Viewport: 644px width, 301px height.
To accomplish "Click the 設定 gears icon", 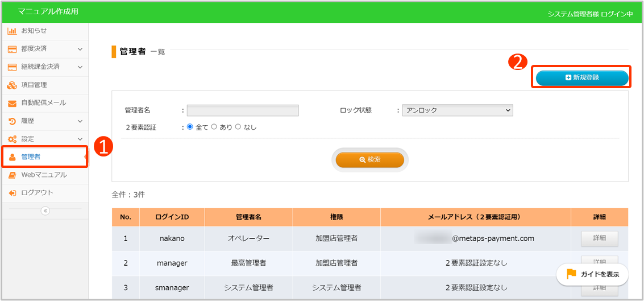I will pyautogui.click(x=12, y=139).
